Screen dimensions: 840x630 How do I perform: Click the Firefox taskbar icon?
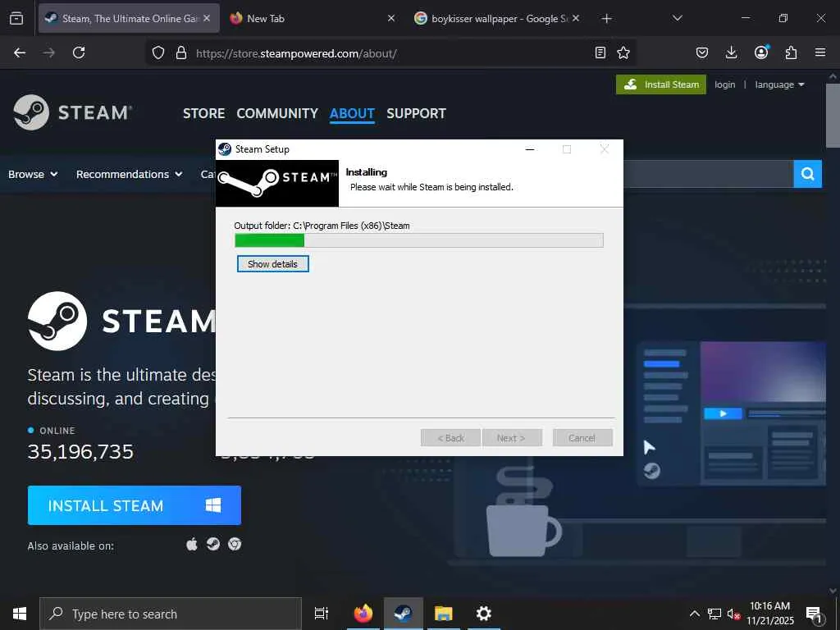click(x=363, y=614)
